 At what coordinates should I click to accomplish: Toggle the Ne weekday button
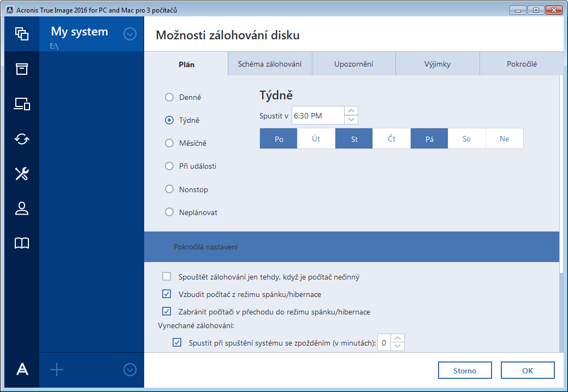pyautogui.click(x=504, y=139)
